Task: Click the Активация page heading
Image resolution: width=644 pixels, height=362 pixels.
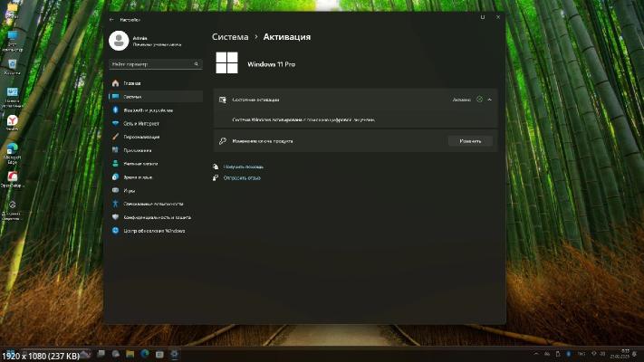Action: pos(287,37)
